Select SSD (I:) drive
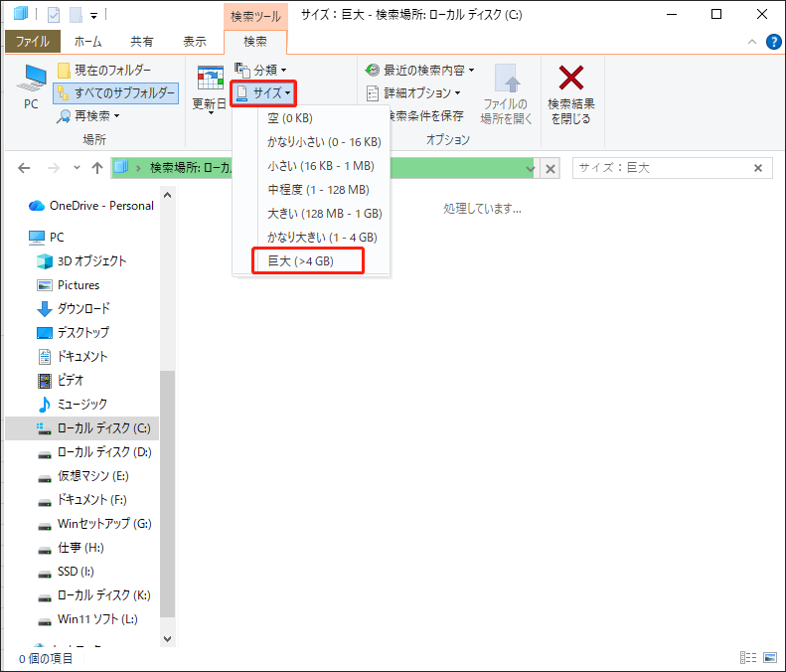The image size is (786, 672). [66, 572]
